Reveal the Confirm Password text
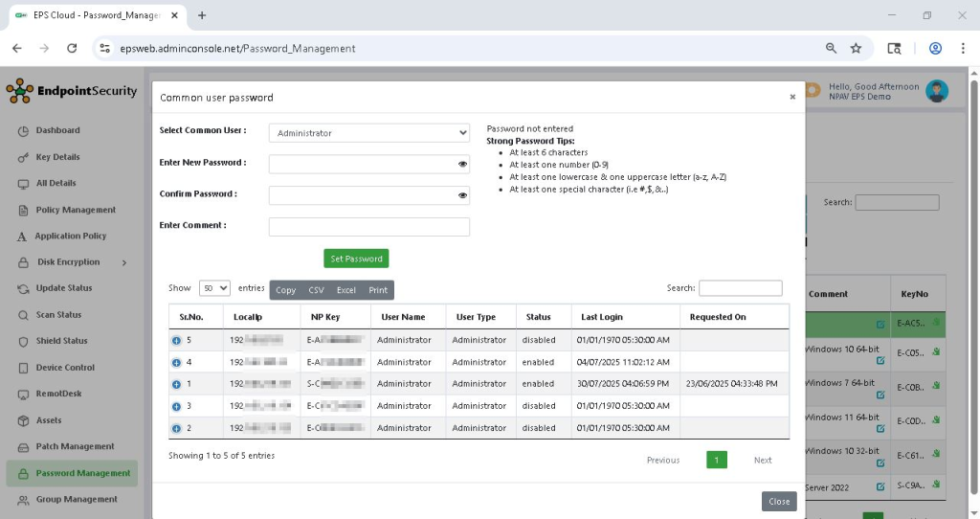Screen dimensions: 980x519 [462, 195]
